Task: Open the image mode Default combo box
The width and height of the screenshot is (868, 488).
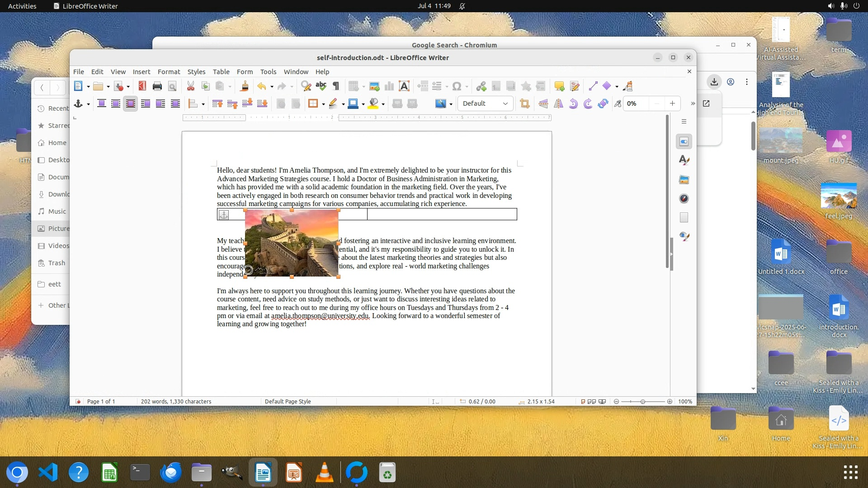Action: pyautogui.click(x=485, y=103)
